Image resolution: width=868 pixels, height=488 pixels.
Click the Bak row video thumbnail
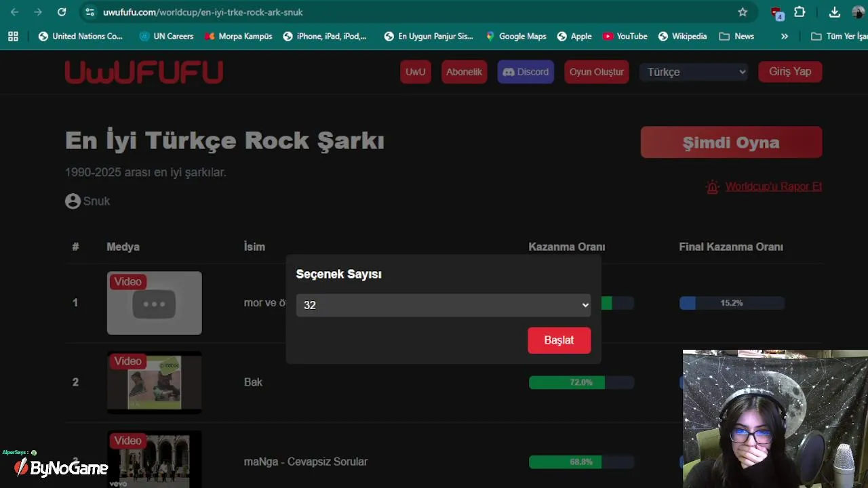pyautogui.click(x=154, y=382)
